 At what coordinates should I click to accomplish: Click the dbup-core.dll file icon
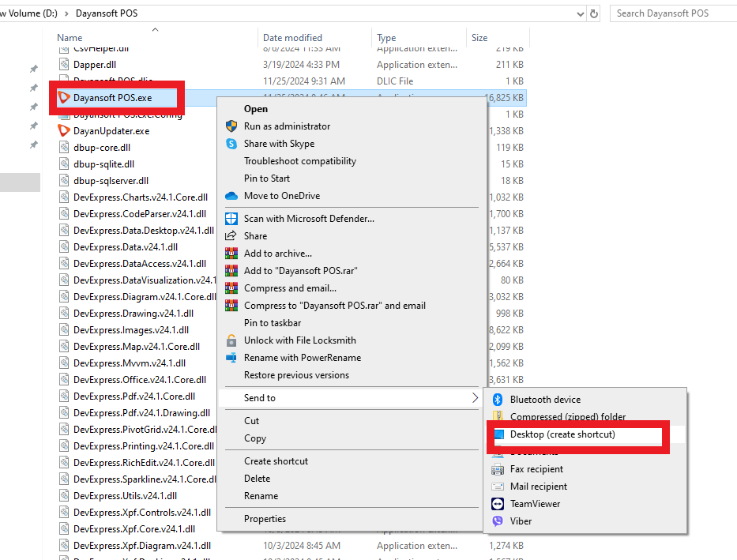(64, 148)
